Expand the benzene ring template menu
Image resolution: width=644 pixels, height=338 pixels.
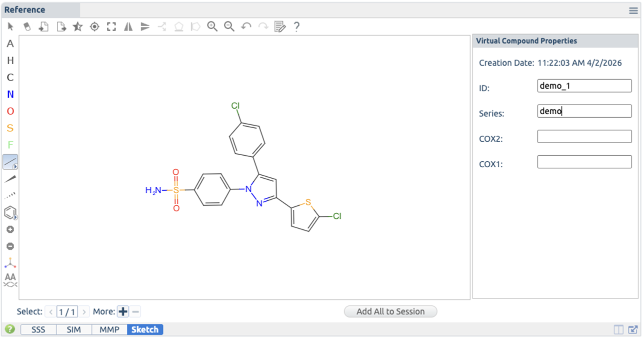10,213
